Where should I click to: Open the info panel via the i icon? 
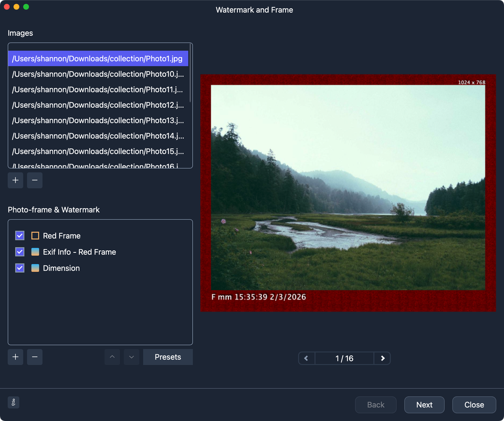click(x=13, y=402)
